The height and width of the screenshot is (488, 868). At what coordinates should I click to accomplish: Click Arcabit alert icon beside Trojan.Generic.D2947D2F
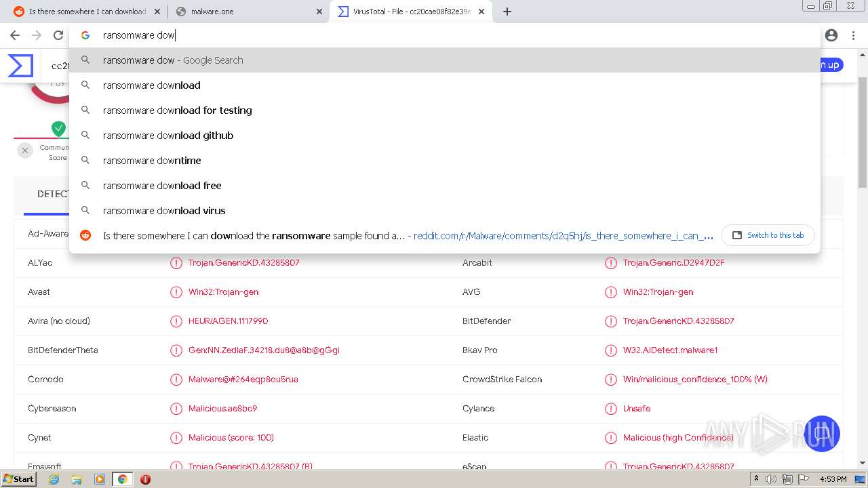[x=611, y=263]
